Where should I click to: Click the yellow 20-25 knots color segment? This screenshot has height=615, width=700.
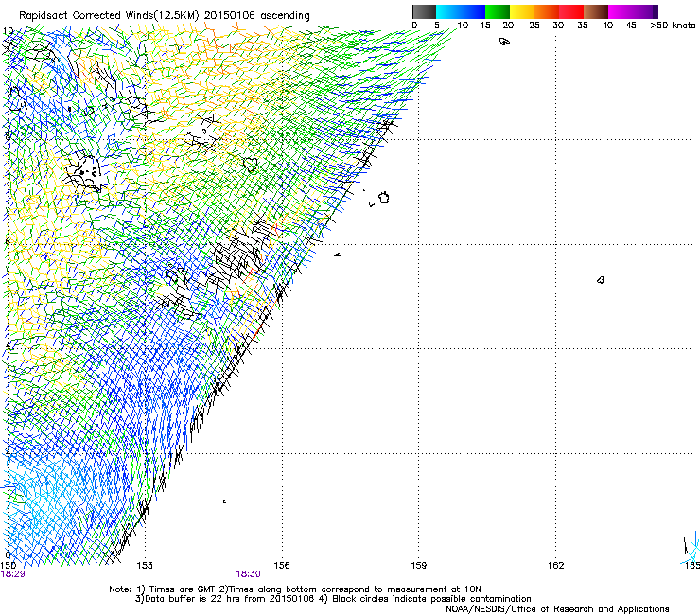(x=522, y=11)
